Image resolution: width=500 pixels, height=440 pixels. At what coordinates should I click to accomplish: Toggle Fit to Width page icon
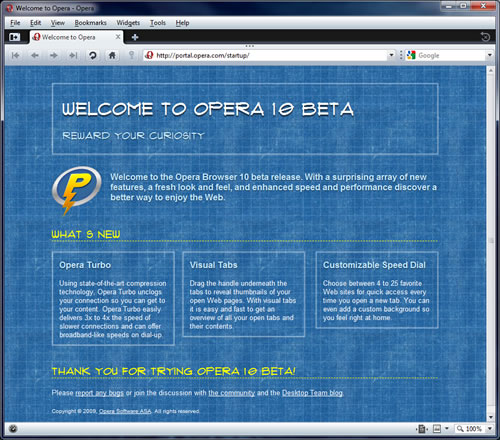tap(422, 429)
